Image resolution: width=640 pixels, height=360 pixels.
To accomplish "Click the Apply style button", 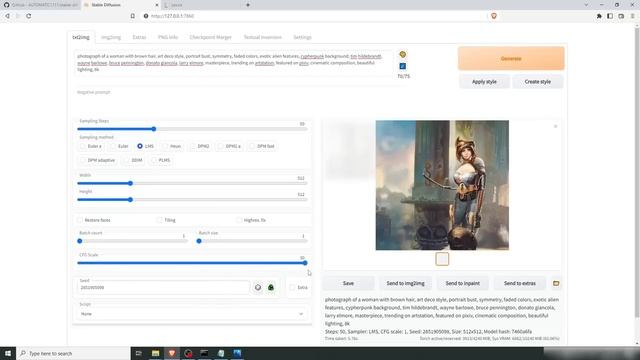I will 484,82.
